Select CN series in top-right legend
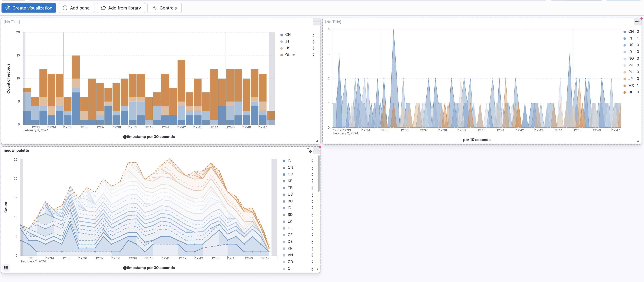This screenshot has width=644, height=282. (631, 32)
